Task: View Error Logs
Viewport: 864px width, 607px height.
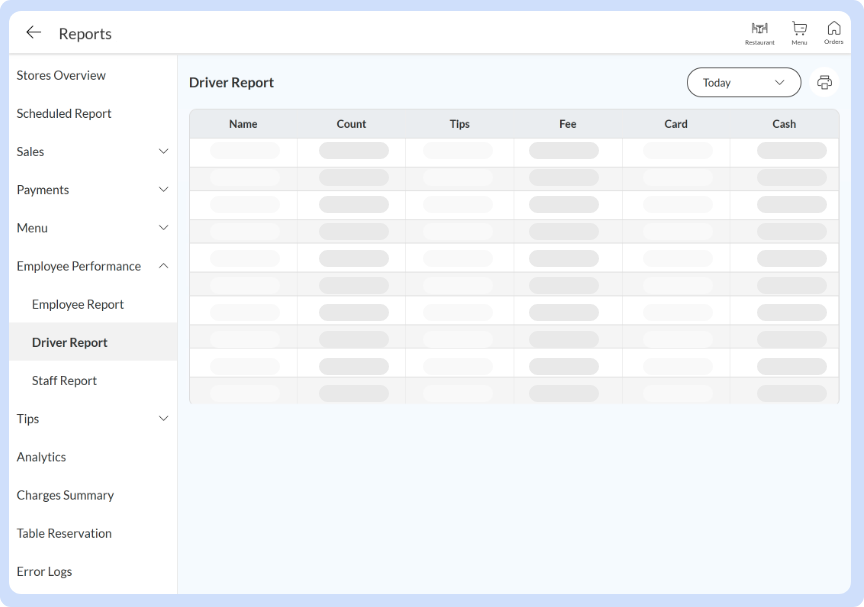Action: 44,572
